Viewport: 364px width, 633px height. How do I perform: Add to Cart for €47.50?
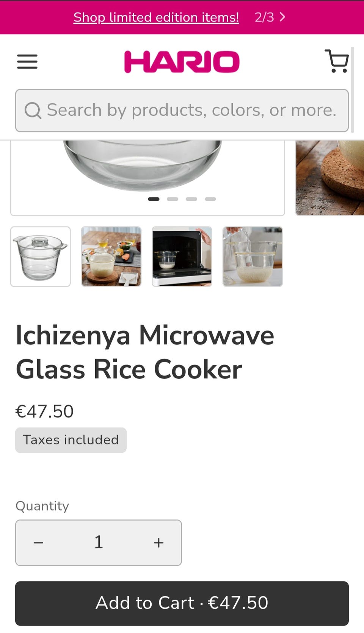pyautogui.click(x=182, y=603)
